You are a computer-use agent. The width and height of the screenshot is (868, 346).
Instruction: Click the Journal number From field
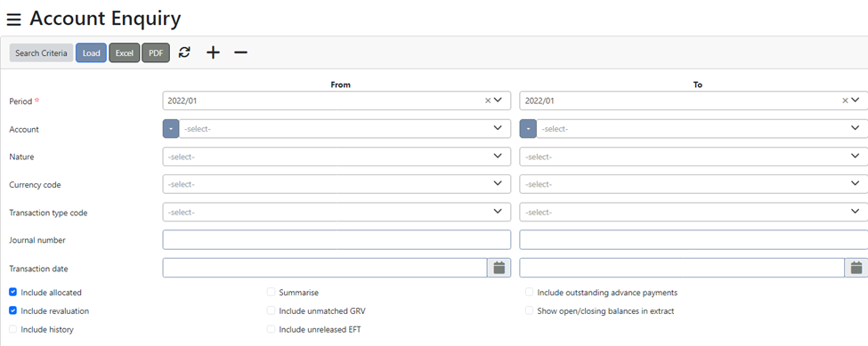[337, 240]
